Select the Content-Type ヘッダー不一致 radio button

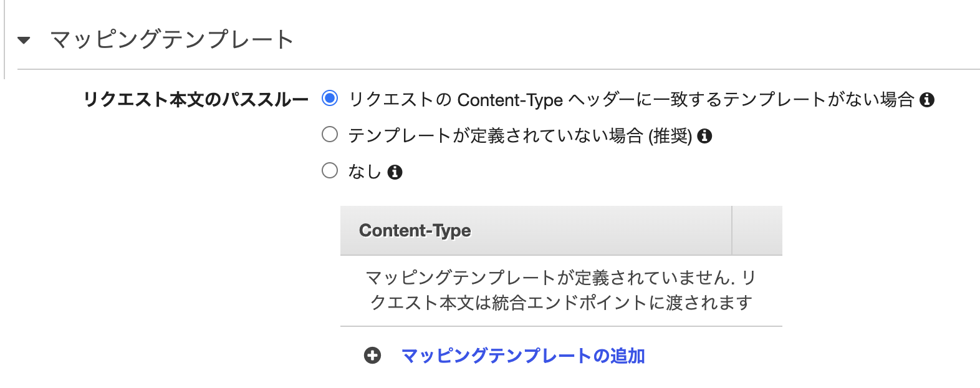point(330,99)
